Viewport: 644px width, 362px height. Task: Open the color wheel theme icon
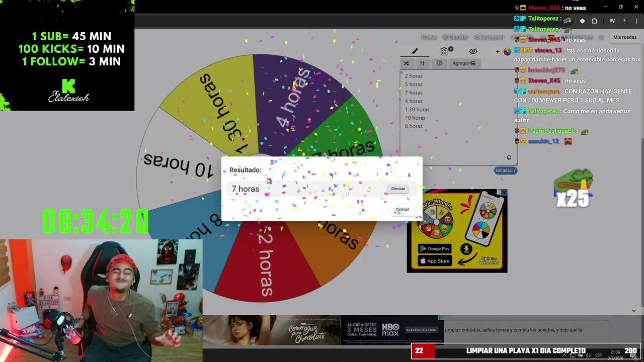[507, 51]
